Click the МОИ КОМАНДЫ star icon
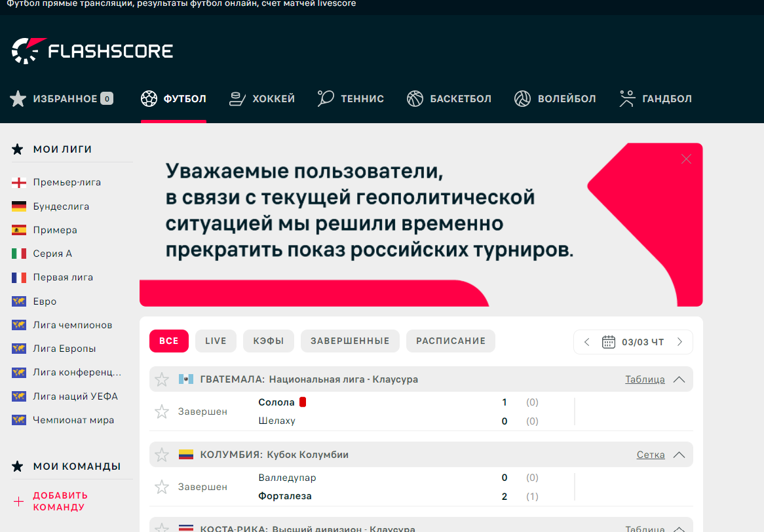The height and width of the screenshot is (532, 764). tap(18, 466)
